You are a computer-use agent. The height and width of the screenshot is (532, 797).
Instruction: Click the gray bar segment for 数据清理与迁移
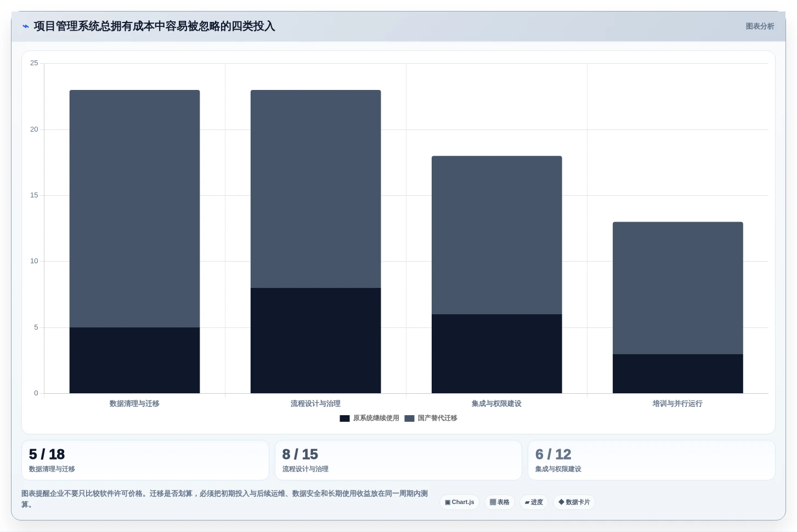[x=134, y=208]
